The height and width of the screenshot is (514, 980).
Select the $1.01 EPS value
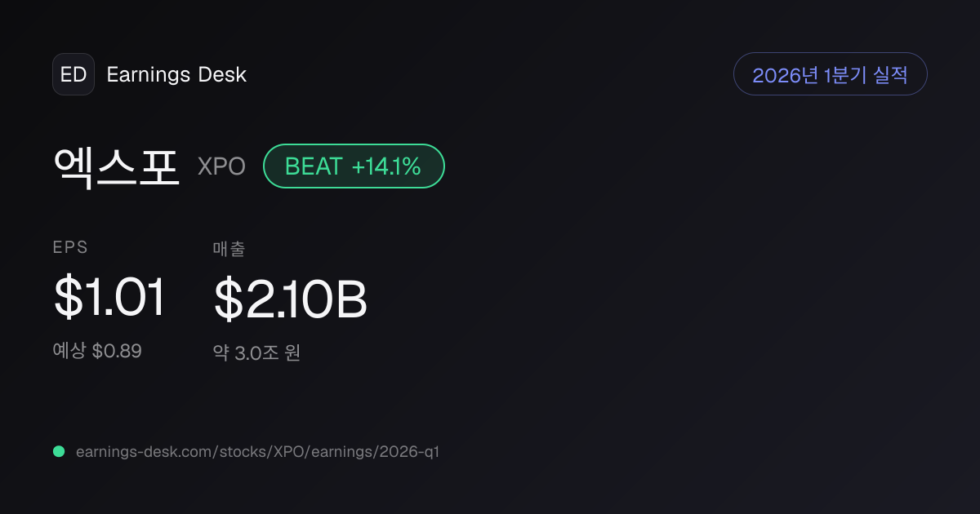(x=109, y=298)
